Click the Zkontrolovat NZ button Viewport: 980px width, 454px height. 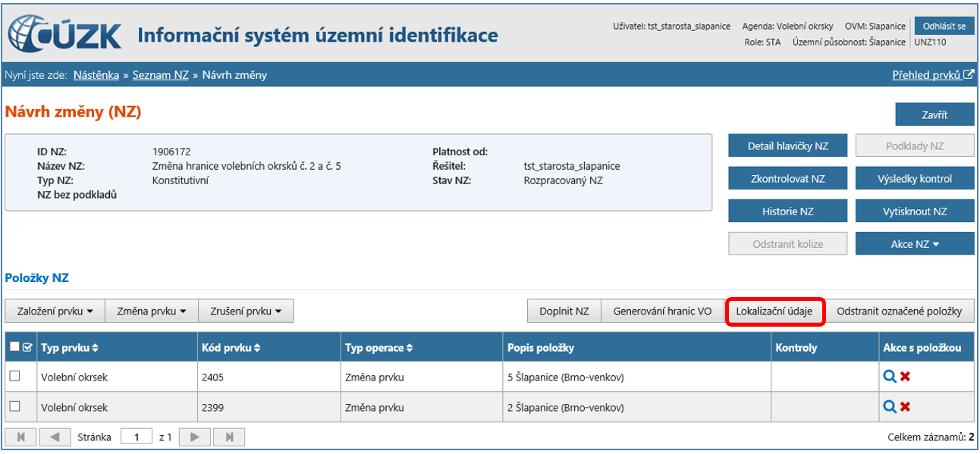tap(787, 179)
